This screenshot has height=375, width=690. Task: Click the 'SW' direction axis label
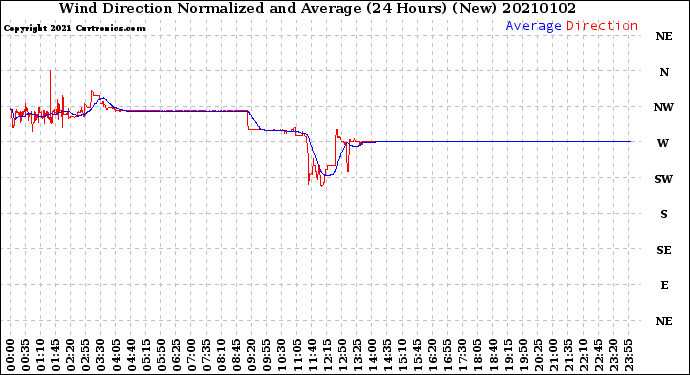664,179
